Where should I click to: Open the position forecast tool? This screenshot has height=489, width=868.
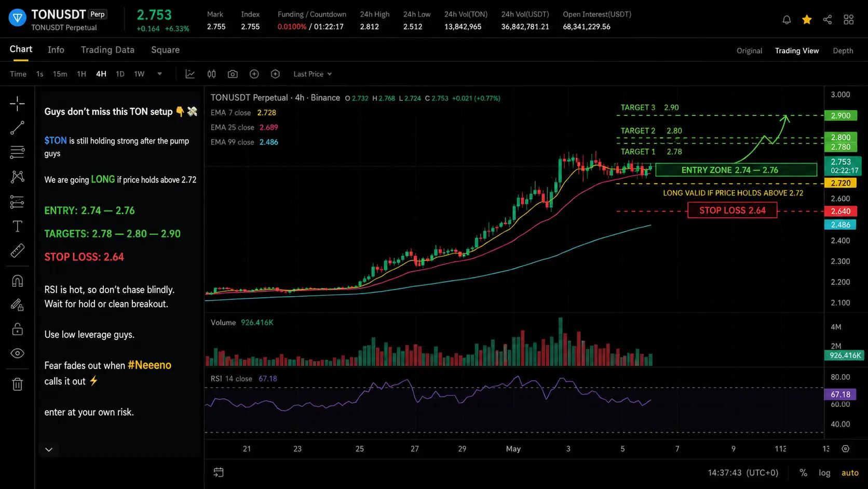(17, 202)
